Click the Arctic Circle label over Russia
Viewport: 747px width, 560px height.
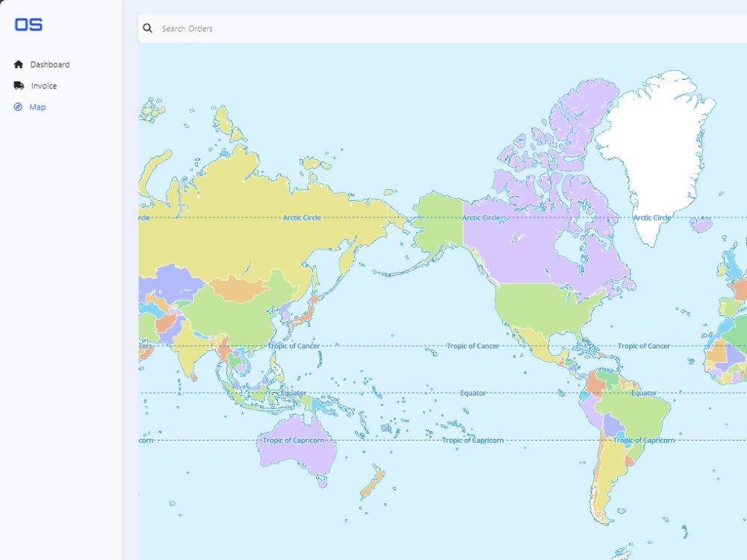pyautogui.click(x=302, y=217)
